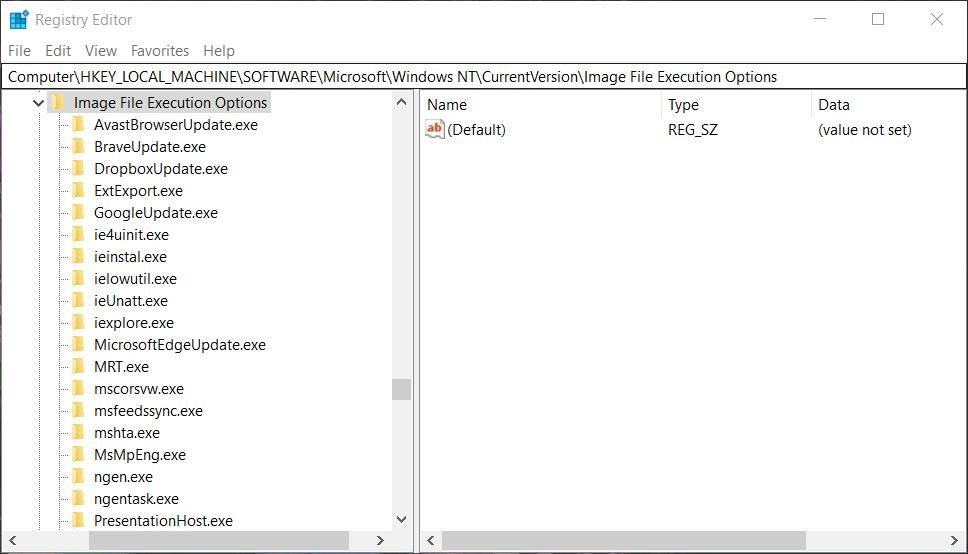Click the tree pane's scroll left arrow

tap(12, 540)
